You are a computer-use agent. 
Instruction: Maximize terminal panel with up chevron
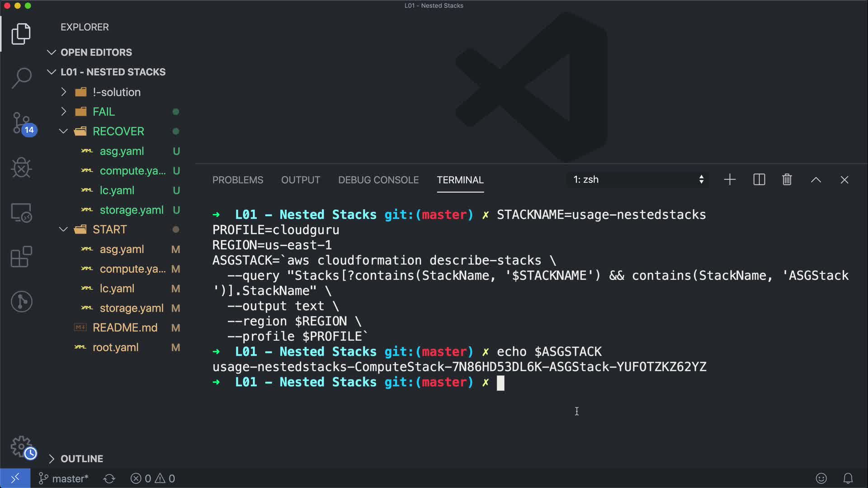pyautogui.click(x=816, y=180)
